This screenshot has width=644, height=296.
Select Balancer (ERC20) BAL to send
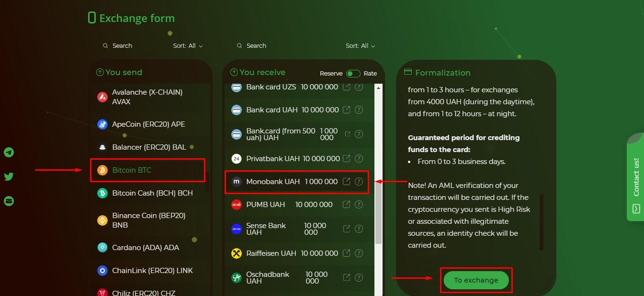pos(150,147)
